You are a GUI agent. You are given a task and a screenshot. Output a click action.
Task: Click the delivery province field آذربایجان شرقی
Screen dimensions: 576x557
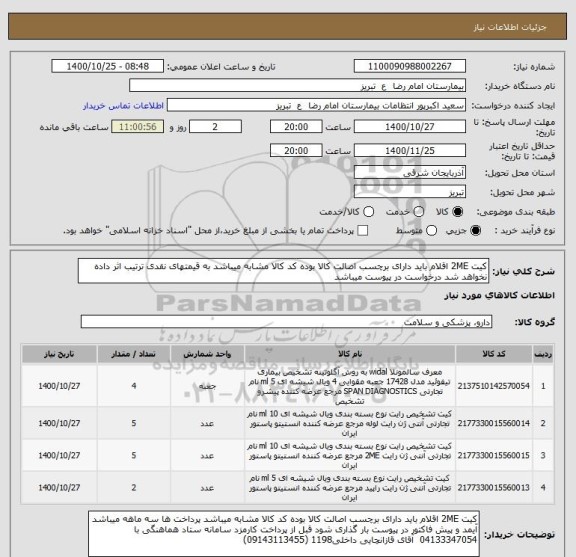point(410,172)
